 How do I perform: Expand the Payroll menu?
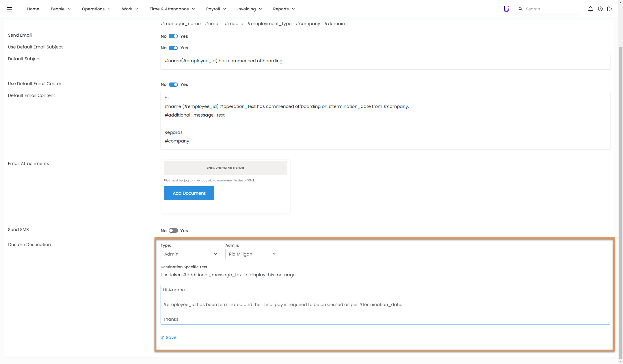coord(216,9)
